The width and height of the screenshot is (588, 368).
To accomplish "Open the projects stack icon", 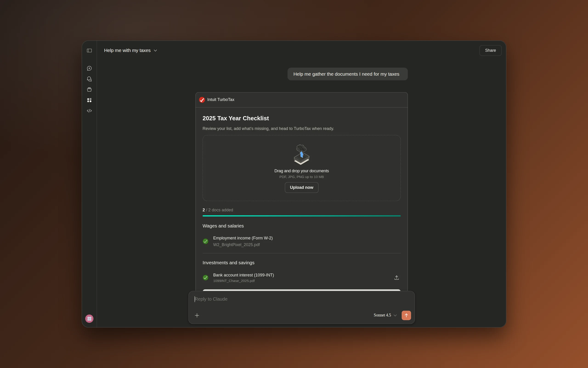I will tap(89, 89).
